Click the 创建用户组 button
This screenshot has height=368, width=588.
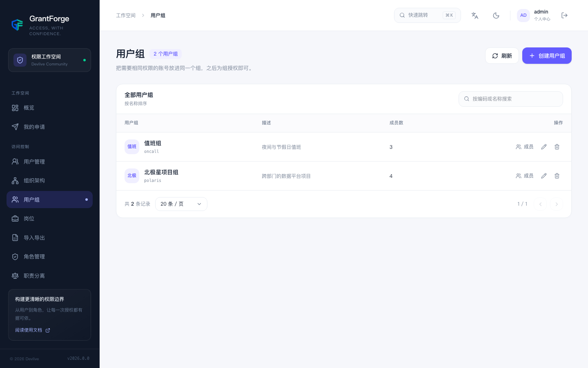coord(547,56)
